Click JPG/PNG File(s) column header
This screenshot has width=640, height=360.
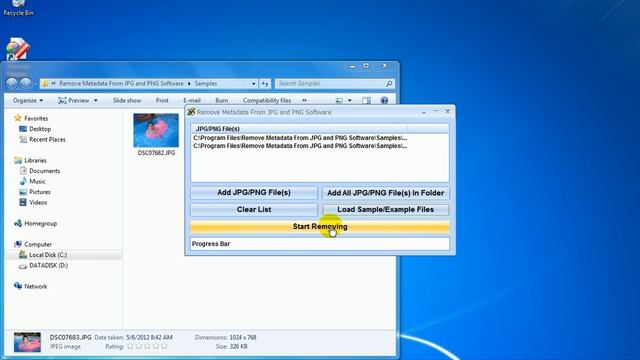[x=300, y=129]
